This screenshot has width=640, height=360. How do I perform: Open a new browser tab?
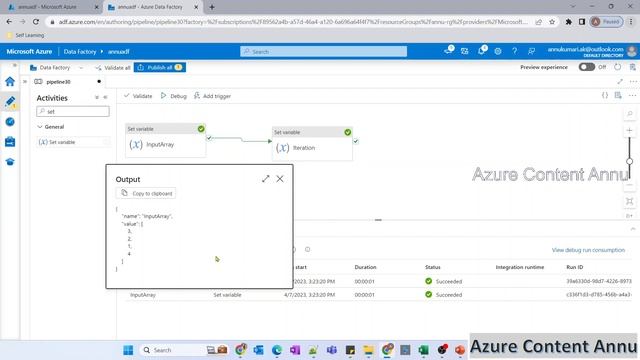tap(212, 7)
